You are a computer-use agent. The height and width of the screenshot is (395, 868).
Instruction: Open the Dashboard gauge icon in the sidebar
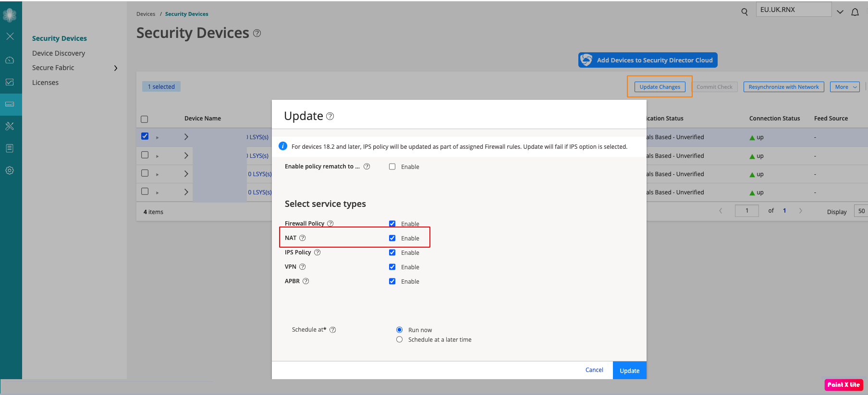click(x=10, y=60)
